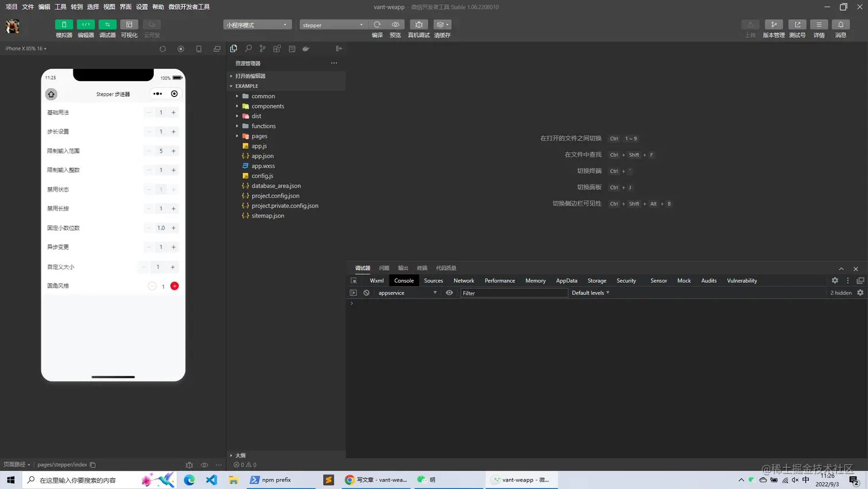The width and height of the screenshot is (868, 489).
Task: Switch to the 终端 terminal tab
Action: click(422, 268)
